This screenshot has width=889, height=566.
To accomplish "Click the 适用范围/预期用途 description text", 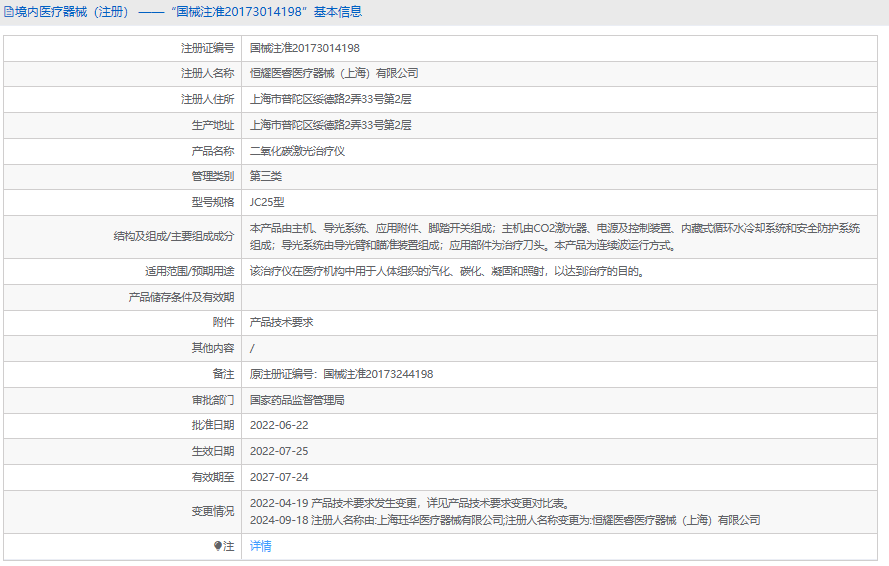I will (446, 271).
